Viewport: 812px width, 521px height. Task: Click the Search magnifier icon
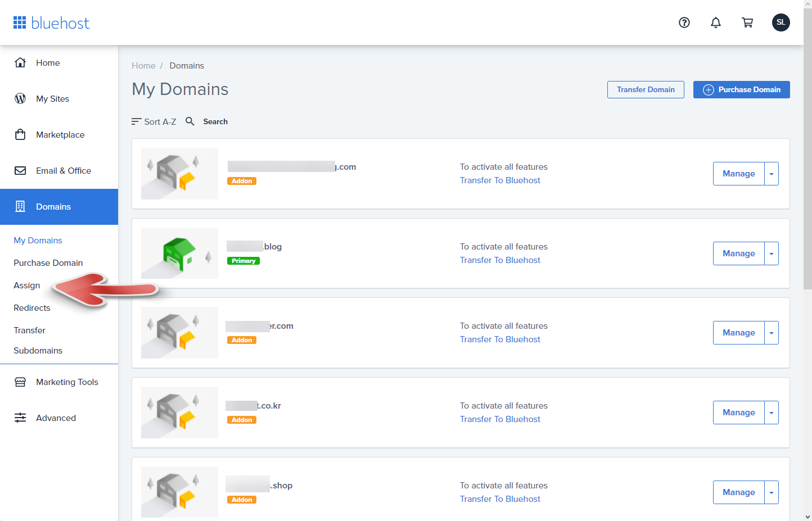(x=190, y=121)
